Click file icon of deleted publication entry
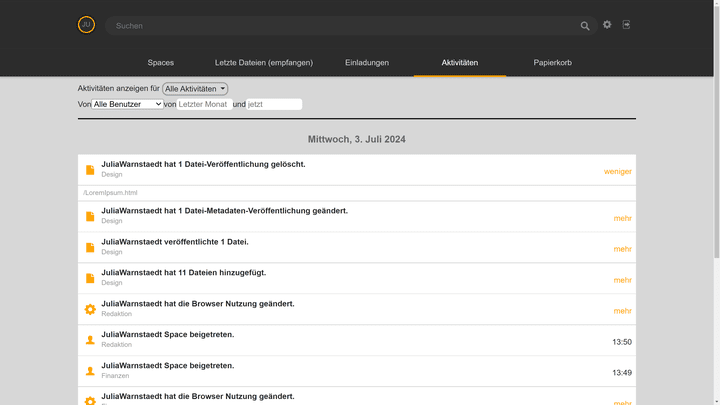 [90, 170]
